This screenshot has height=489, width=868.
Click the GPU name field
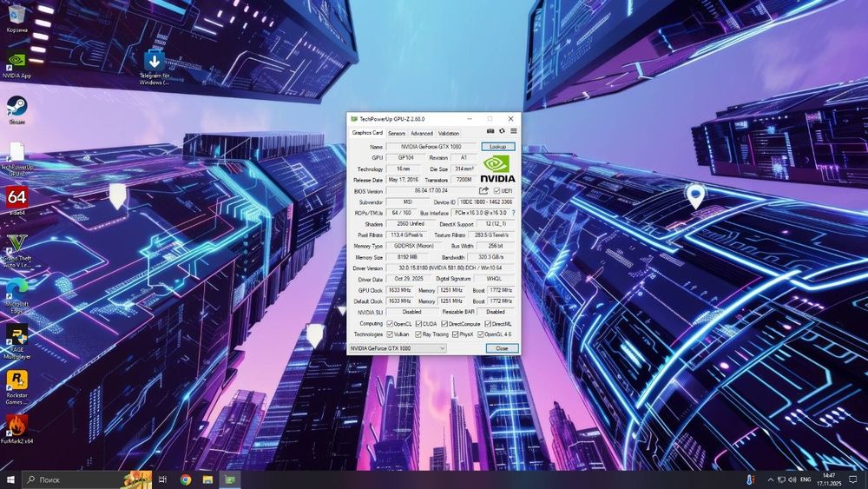(431, 147)
